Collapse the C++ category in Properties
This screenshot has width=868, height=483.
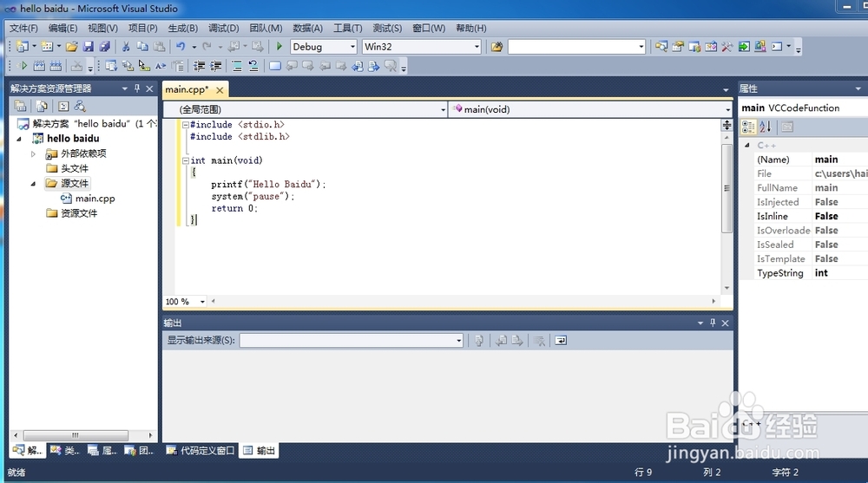point(746,145)
